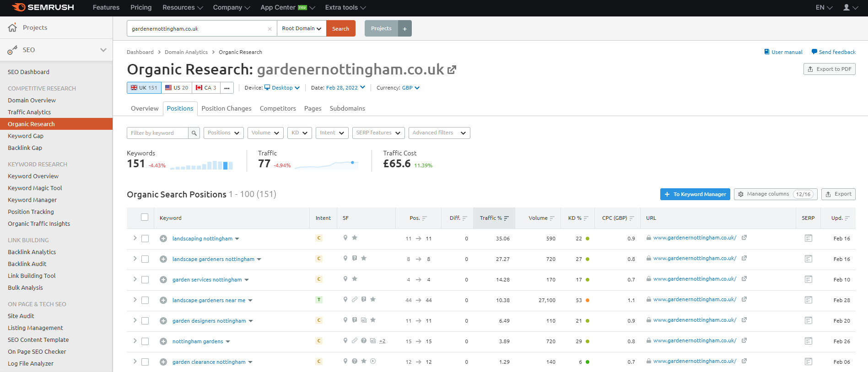View SERP snapshot for 'landscape gardeners nottingham'
868x372 pixels.
click(x=809, y=259)
